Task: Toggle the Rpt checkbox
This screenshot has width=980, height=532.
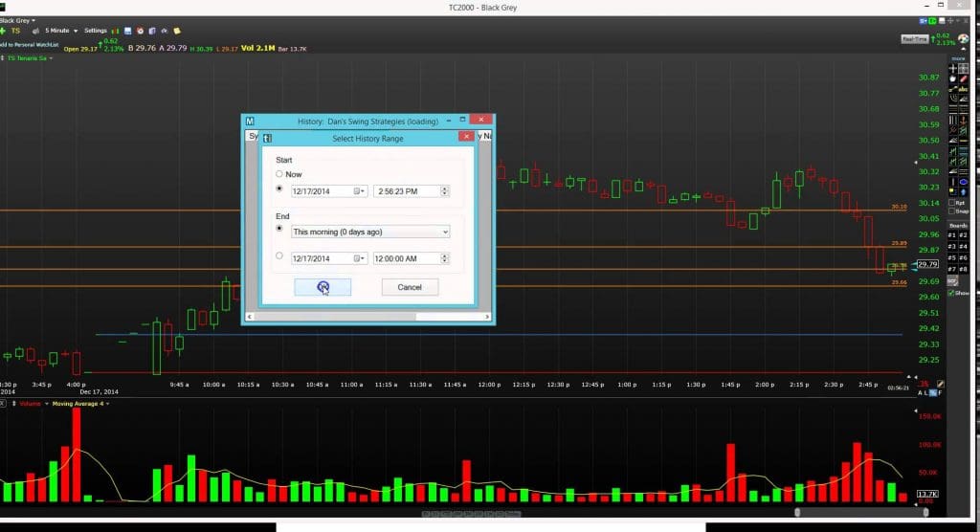Action: (952, 203)
